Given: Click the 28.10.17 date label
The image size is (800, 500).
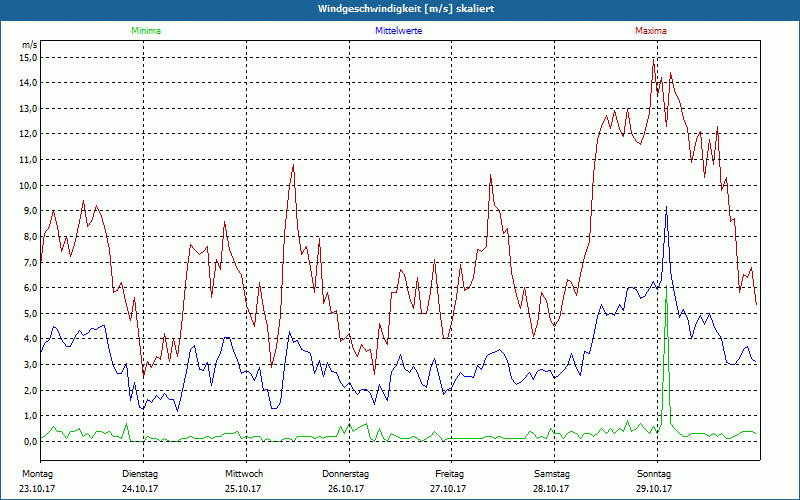Looking at the screenshot, I should 552,488.
